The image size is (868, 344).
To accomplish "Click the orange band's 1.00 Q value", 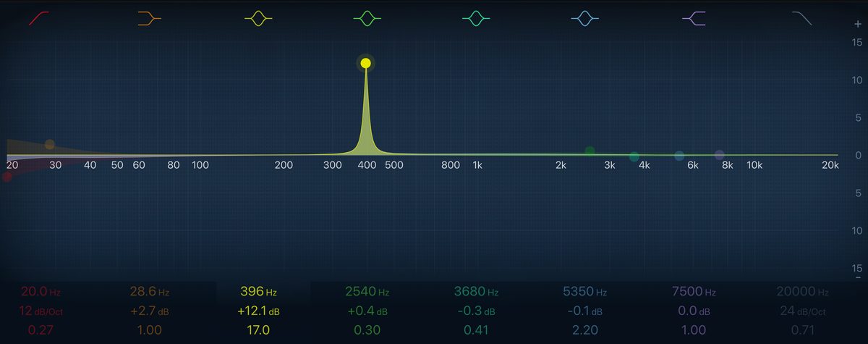I will (150, 330).
